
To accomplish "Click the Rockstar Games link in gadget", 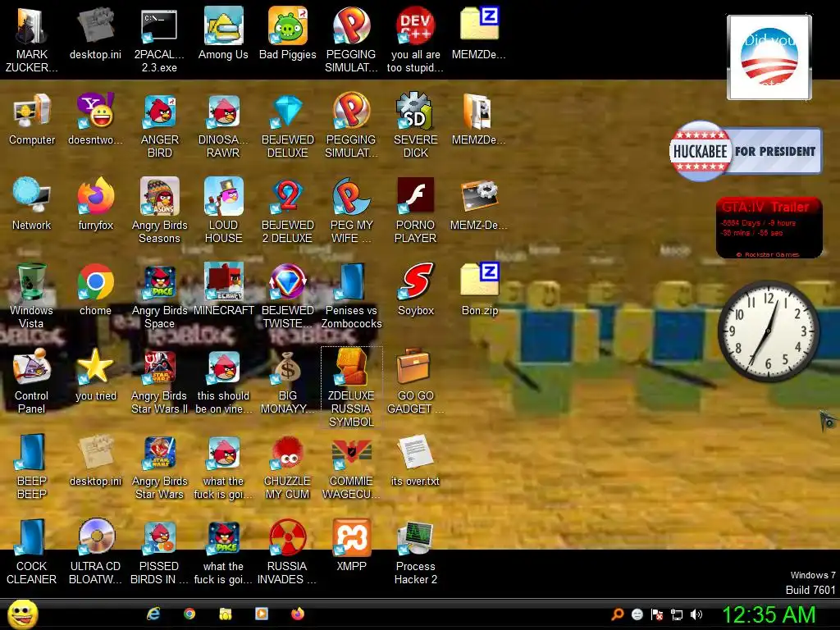I will coord(768,254).
